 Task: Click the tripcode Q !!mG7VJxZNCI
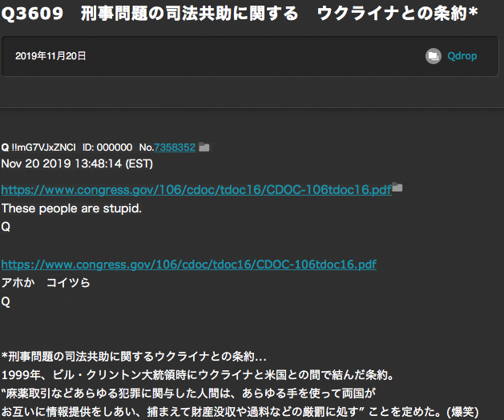38,147
